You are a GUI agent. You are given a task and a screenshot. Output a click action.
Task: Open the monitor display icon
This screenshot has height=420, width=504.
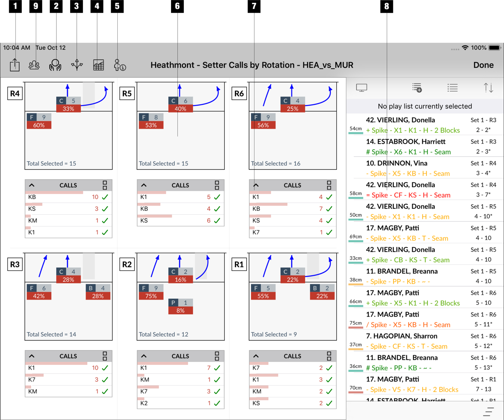point(361,88)
